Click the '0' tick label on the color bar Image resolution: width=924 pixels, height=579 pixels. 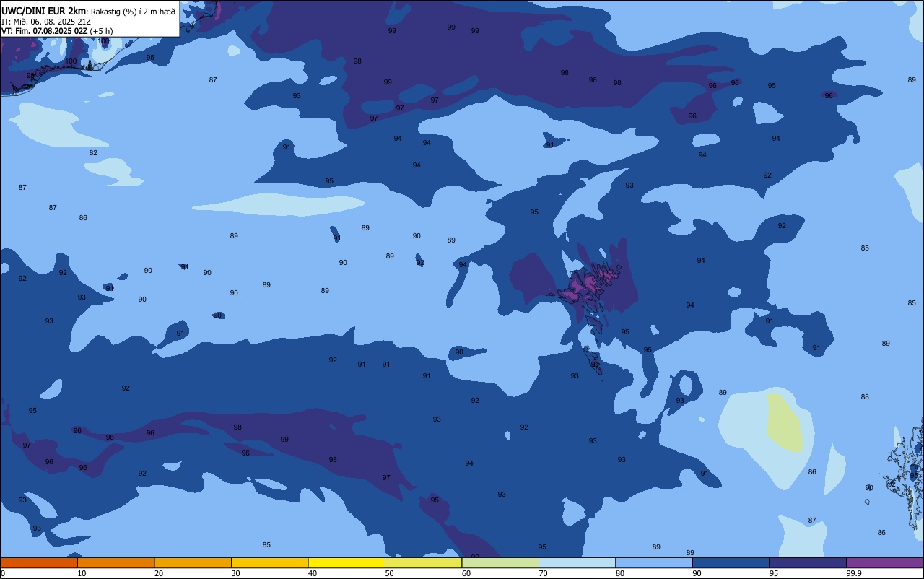click(3, 573)
